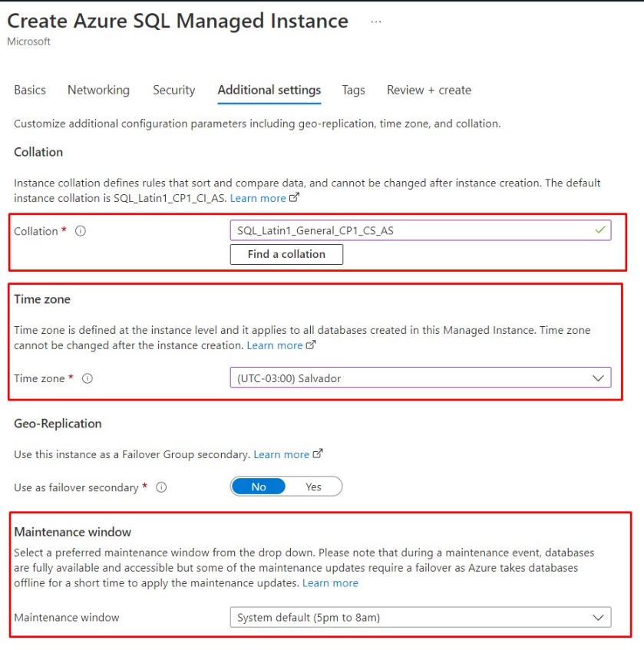Viewport: 644px width, 650px height.
Task: Open the ellipsis menu next to the page title
Action: coord(375,21)
